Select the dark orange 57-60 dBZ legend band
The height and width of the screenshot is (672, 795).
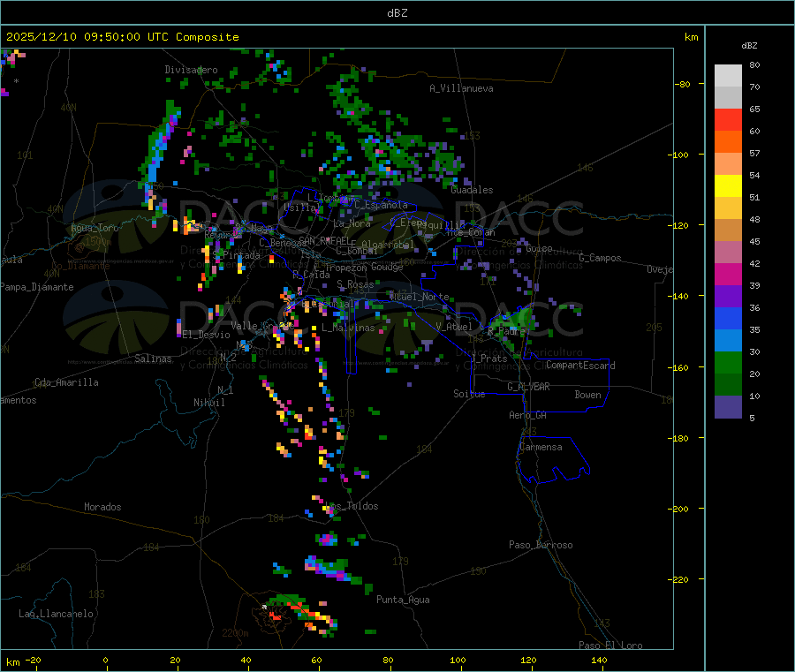tap(728, 142)
